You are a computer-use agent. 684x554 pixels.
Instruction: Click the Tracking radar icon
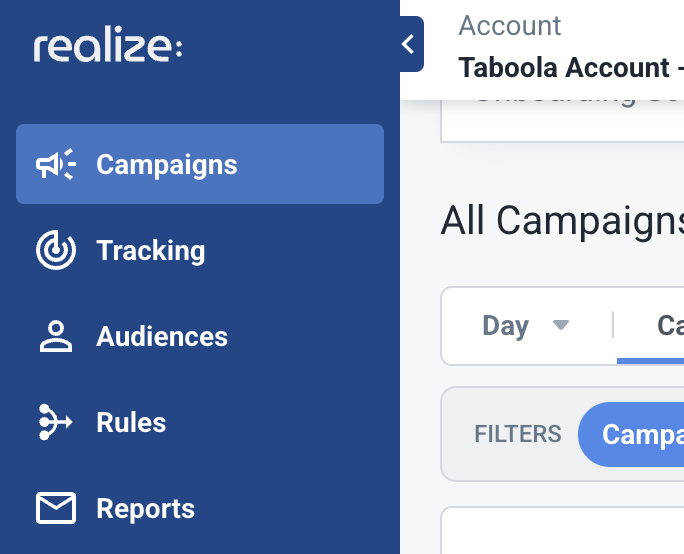click(56, 250)
